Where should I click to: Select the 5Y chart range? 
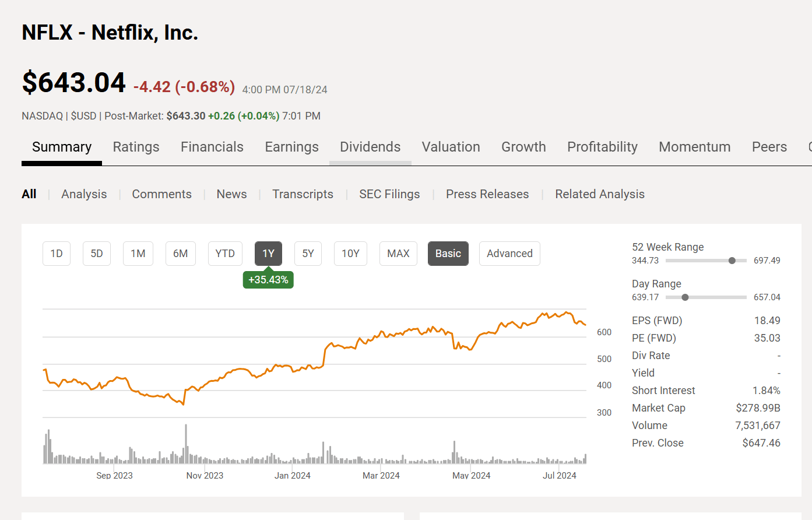pos(308,254)
